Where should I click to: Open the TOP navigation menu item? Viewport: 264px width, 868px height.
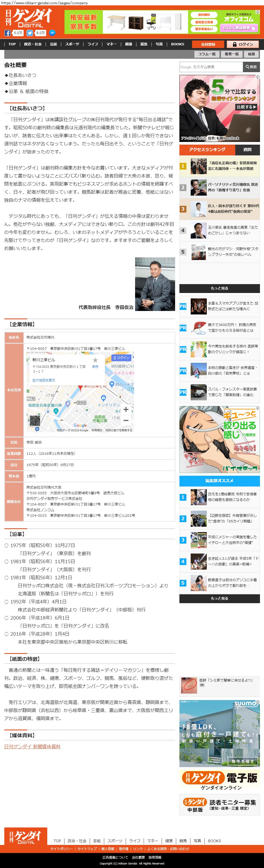[12, 44]
